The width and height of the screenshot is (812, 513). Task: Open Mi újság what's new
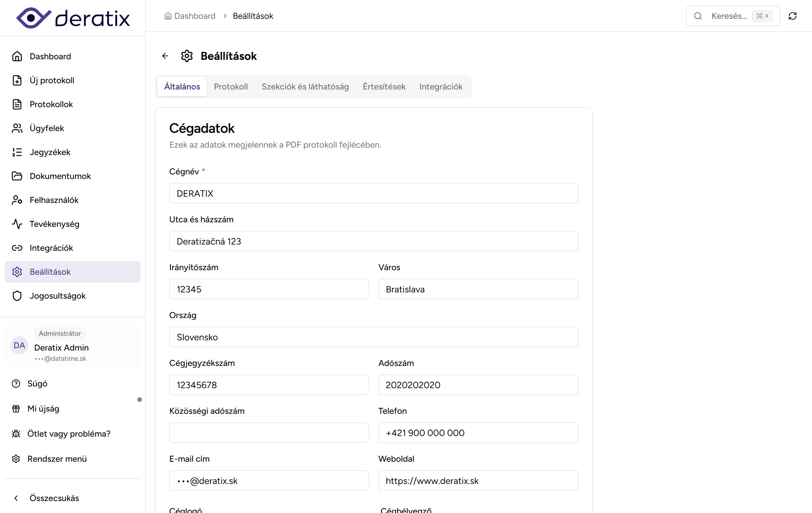pyautogui.click(x=43, y=408)
